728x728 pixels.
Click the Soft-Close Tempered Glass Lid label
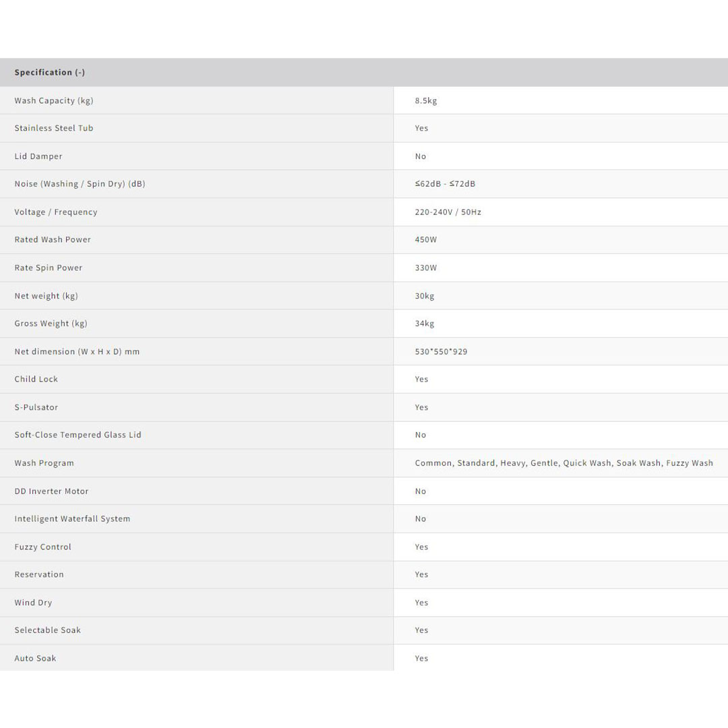[x=78, y=435]
